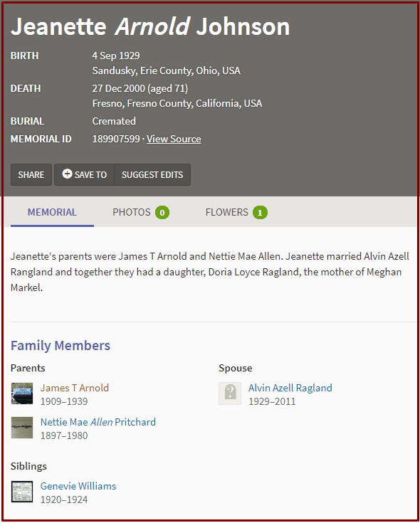Viewport: 420px width, 523px height.
Task: Open Nettie Mae Allen Pritchard's memorial link
Action: click(98, 422)
